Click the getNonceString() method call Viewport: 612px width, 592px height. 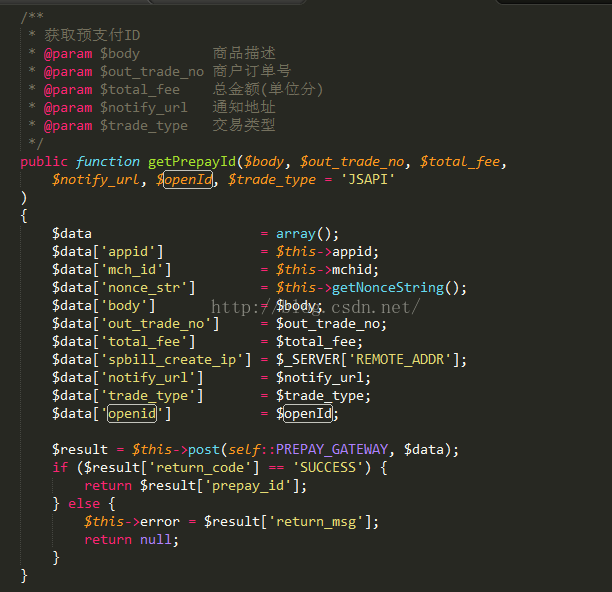(399, 288)
